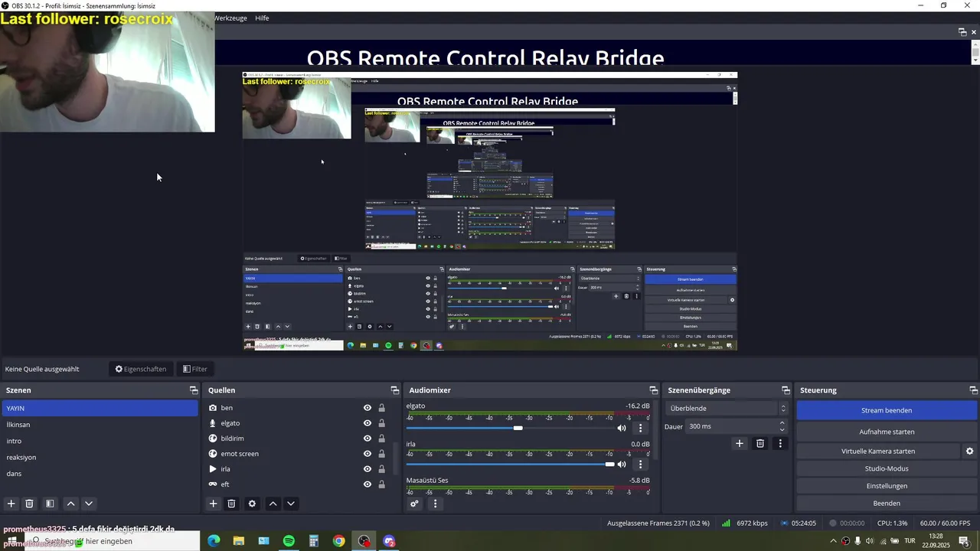
Task: Select the İlkinsan scene
Action: [x=100, y=425]
